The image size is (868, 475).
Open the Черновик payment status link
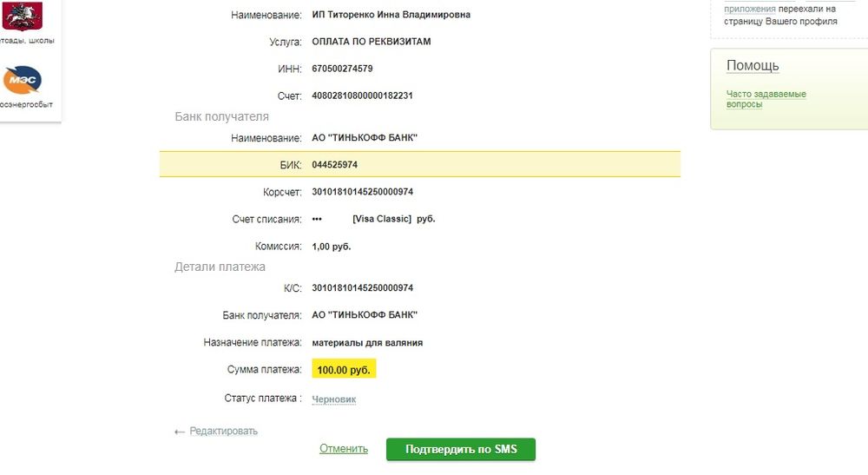pyautogui.click(x=334, y=399)
